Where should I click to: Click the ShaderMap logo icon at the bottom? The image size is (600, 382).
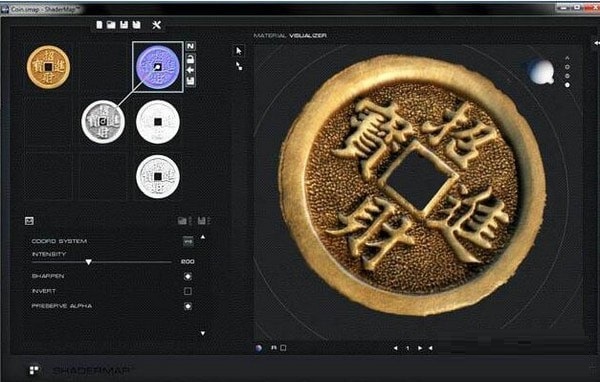(34, 370)
